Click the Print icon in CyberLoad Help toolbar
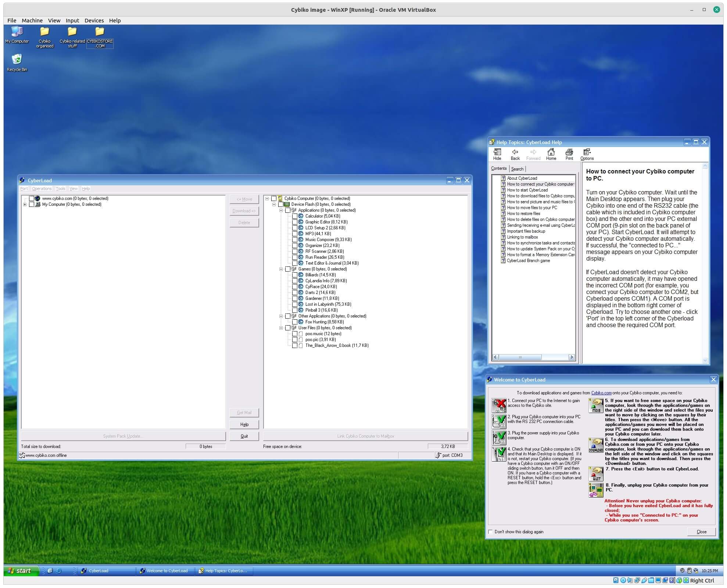 [569, 154]
